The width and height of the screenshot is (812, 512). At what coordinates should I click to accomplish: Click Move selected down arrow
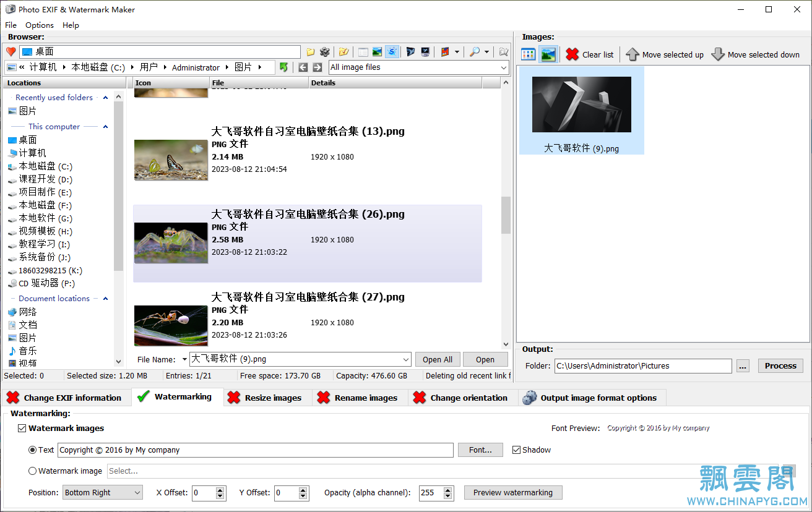coord(718,54)
